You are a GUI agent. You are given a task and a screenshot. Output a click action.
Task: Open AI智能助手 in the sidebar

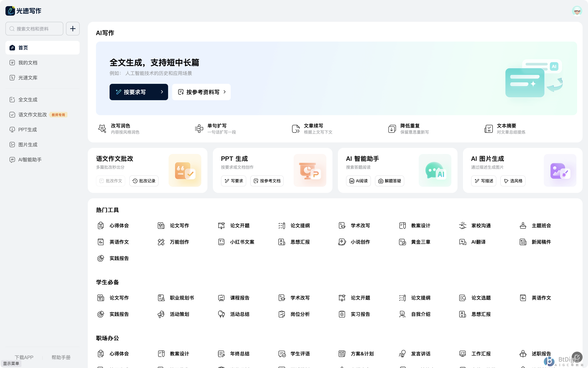pyautogui.click(x=43, y=160)
